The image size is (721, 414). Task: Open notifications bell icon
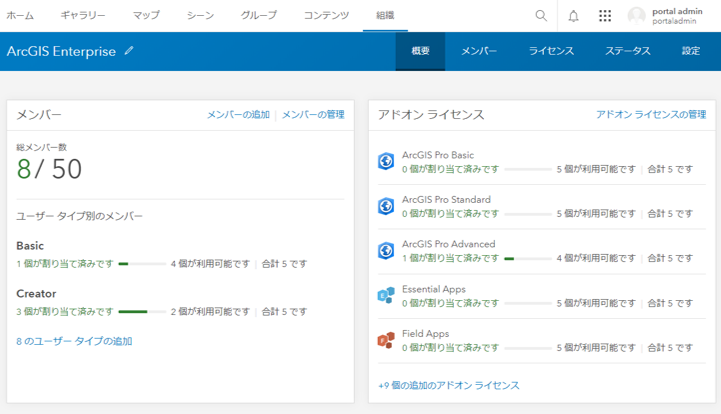point(573,16)
